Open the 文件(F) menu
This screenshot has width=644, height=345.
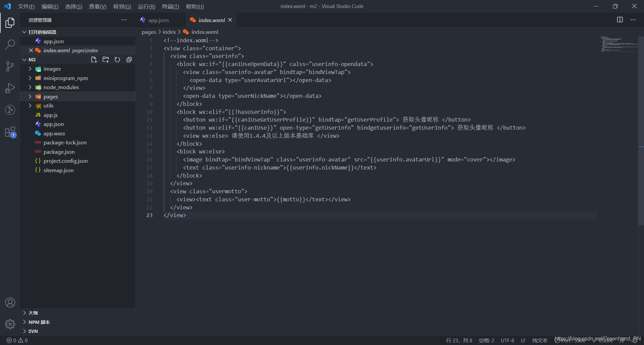tap(26, 6)
